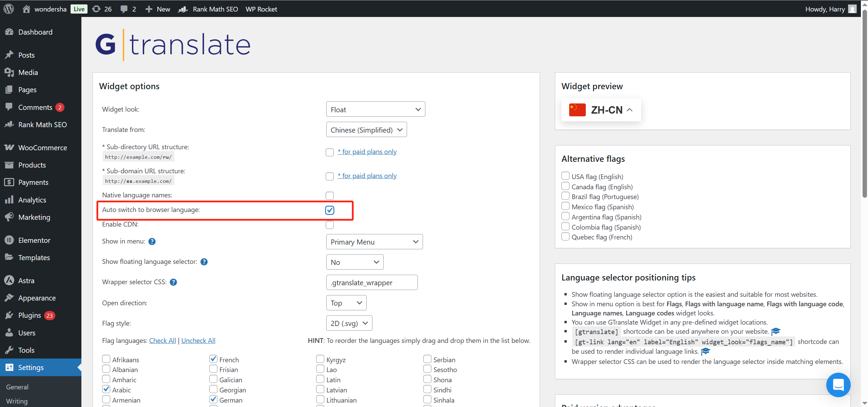This screenshot has width=868, height=407.
Task: Check the USA flag (English) option
Action: (x=565, y=176)
